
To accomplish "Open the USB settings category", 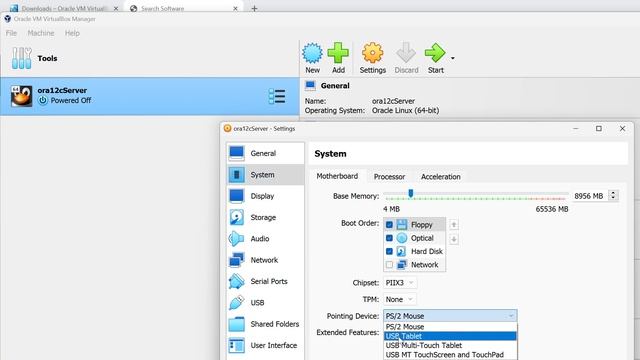I will 265,302.
